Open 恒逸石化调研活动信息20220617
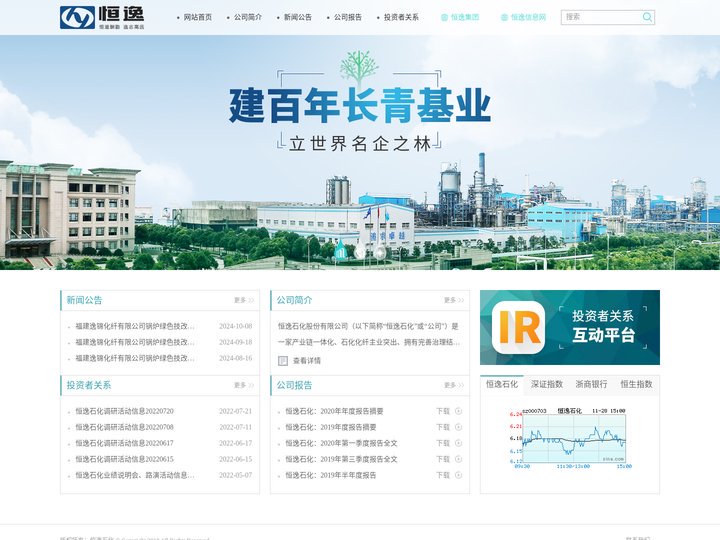 124,443
